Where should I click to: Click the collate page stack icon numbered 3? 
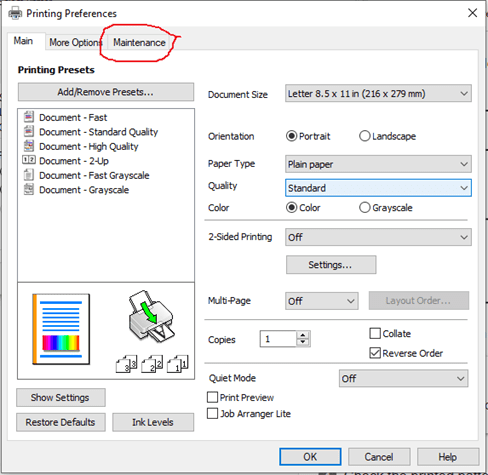coord(126,364)
